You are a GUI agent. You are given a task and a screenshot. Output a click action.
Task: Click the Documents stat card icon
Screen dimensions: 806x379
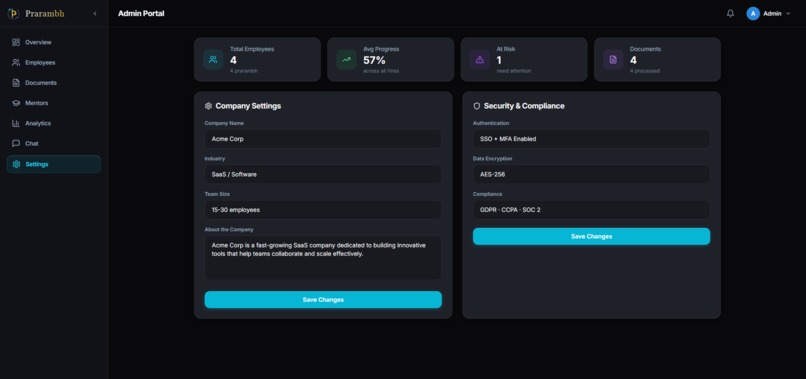[613, 60]
